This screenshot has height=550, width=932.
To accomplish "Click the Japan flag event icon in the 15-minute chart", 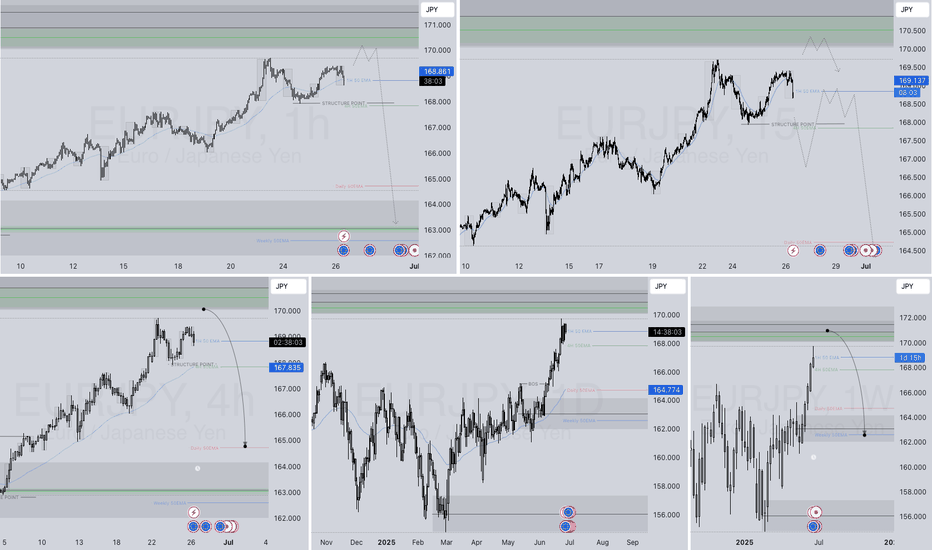I will coord(866,250).
